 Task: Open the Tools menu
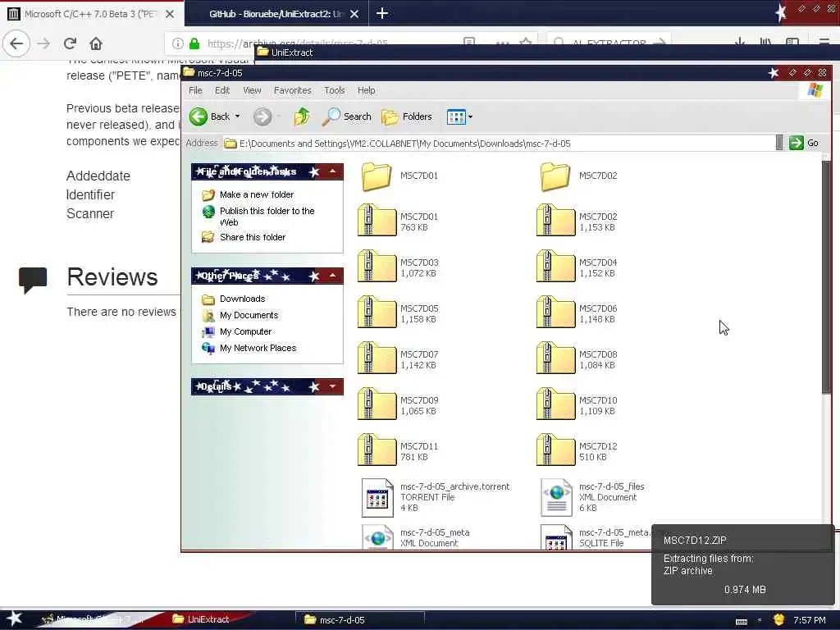[335, 90]
